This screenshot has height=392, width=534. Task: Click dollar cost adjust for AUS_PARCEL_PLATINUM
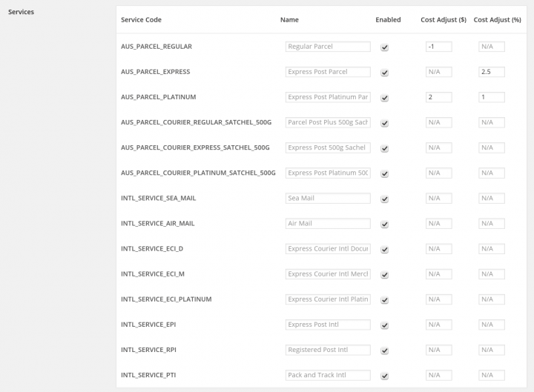point(439,97)
